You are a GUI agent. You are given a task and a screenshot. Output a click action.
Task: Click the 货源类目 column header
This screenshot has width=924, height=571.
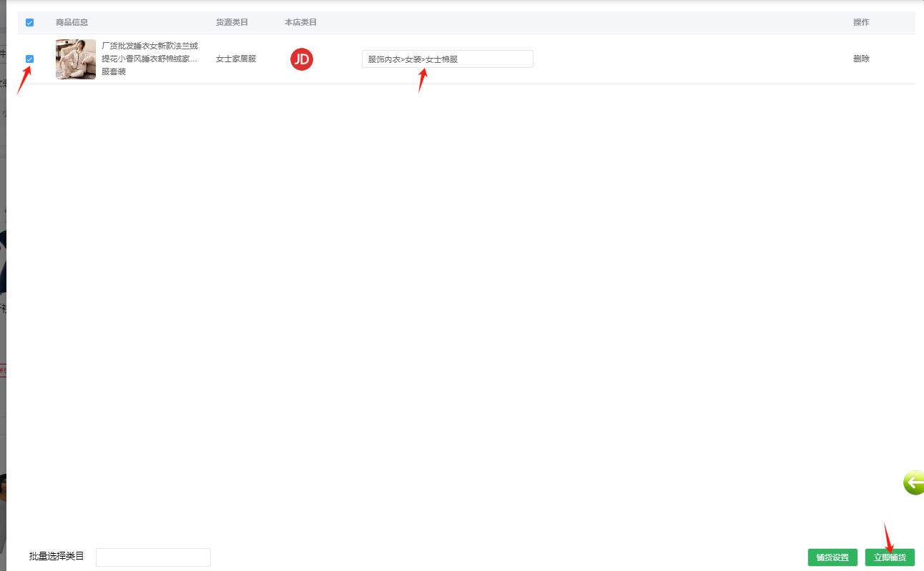point(232,23)
